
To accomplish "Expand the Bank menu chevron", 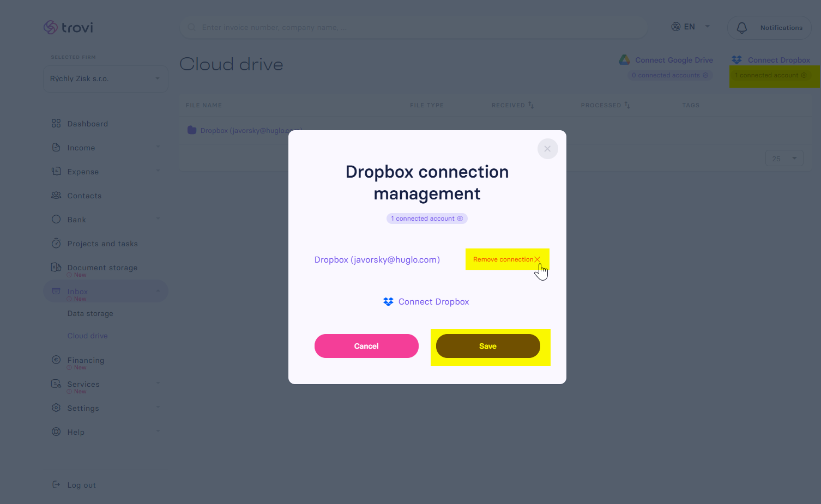I will point(158,219).
